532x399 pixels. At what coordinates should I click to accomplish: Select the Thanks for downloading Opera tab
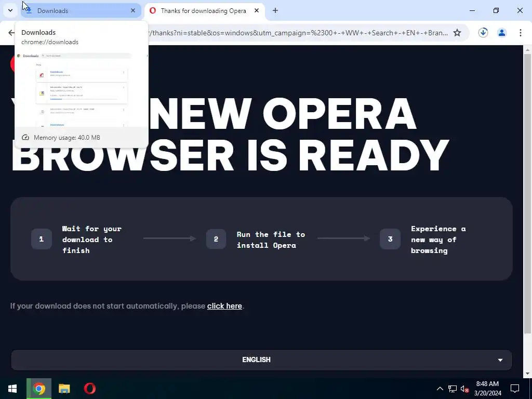[x=205, y=10]
